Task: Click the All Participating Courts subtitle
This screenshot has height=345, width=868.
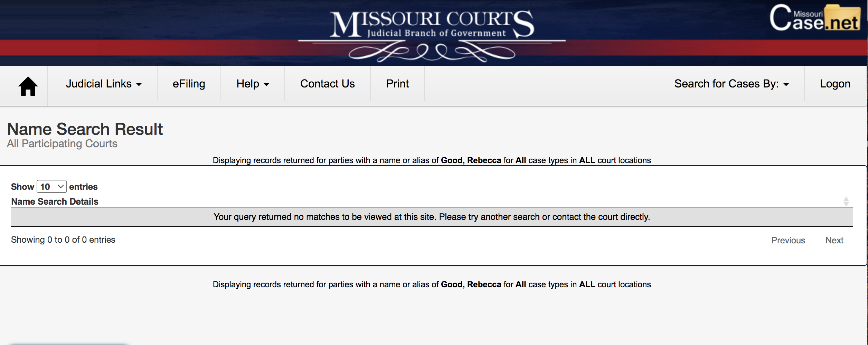Action: point(62,143)
